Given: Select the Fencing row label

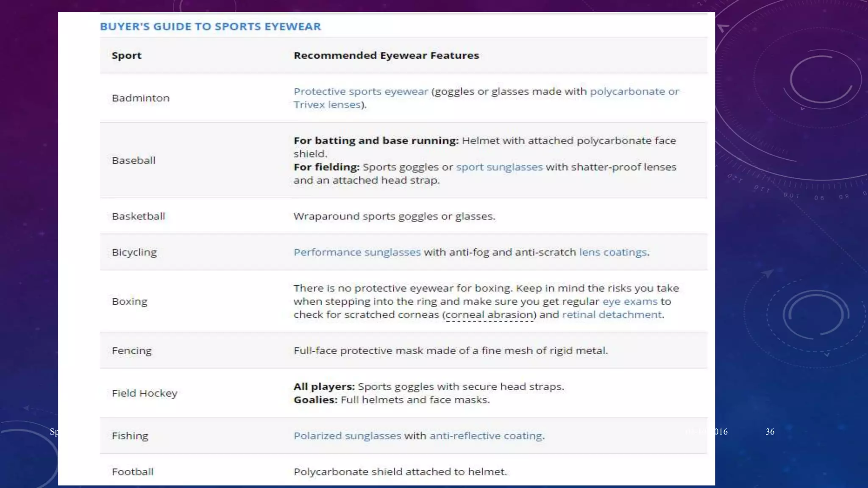Looking at the screenshot, I should (x=131, y=351).
